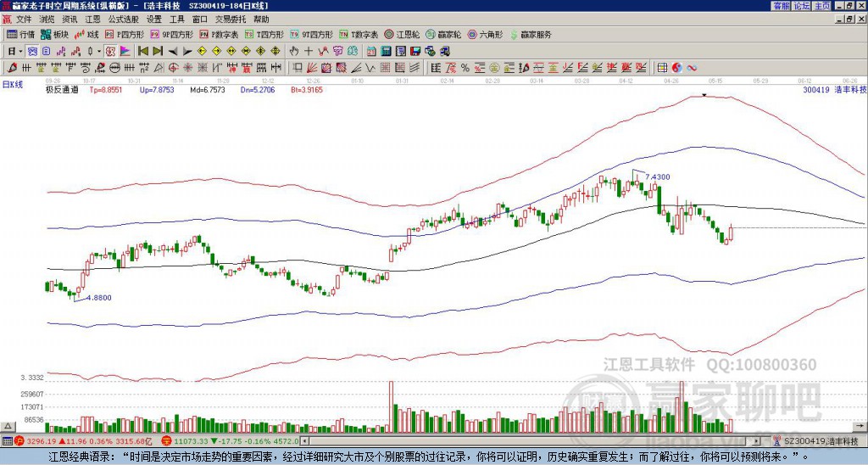The height and width of the screenshot is (465, 868).
Task: Click the 300419 浩丰科技 stock label
Action: pos(835,89)
